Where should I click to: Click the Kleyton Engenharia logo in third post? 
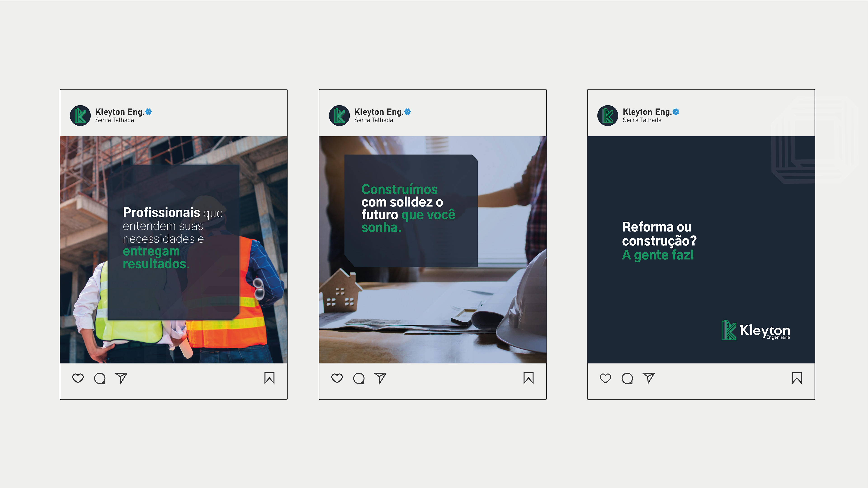coord(755,330)
